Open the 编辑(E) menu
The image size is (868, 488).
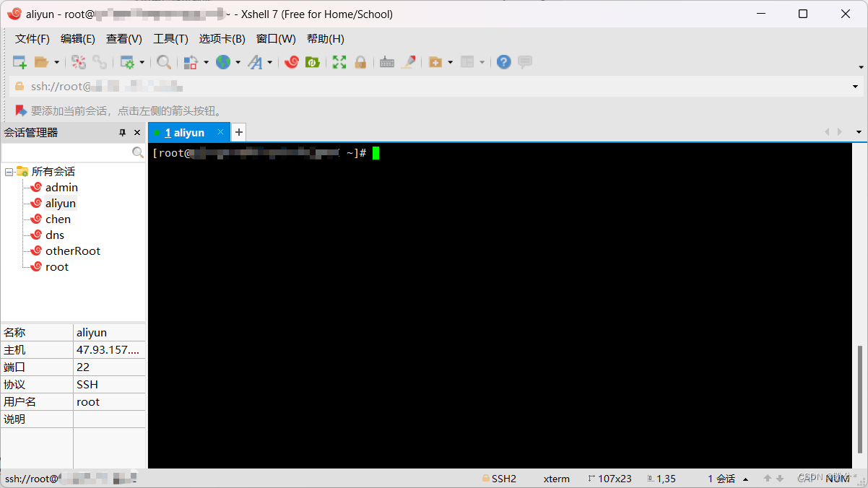pyautogui.click(x=78, y=39)
